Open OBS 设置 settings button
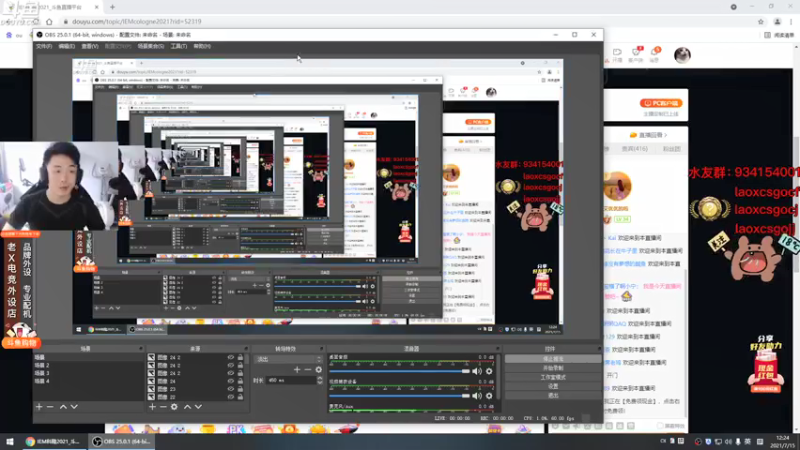 553,386
